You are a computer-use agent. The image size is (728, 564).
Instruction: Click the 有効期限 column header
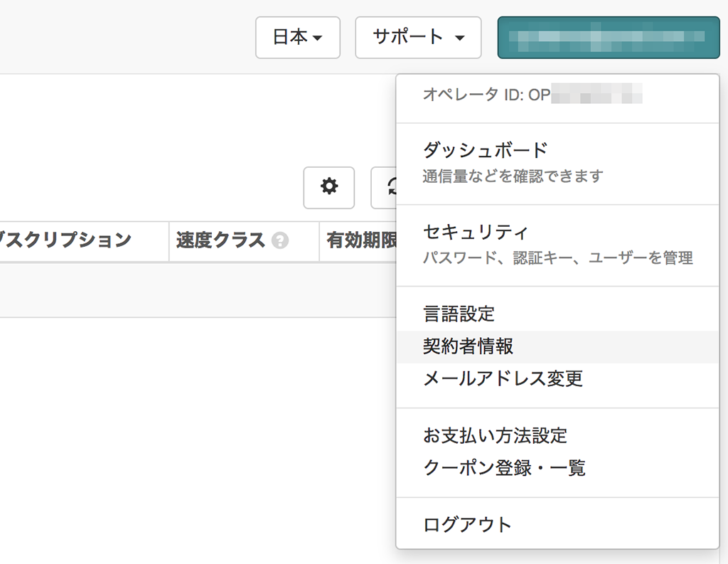358,241
